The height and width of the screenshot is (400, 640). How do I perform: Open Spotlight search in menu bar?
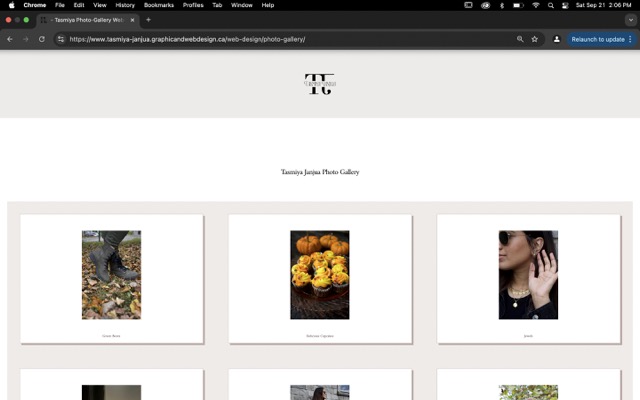click(552, 5)
